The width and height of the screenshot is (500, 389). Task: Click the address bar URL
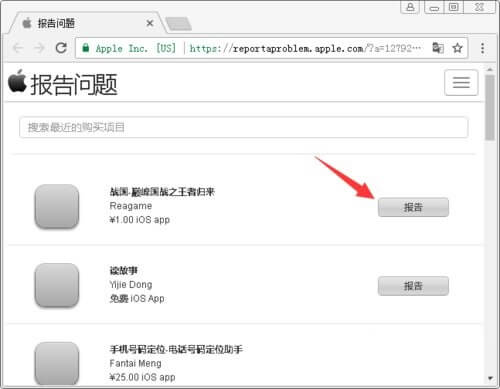[305, 49]
